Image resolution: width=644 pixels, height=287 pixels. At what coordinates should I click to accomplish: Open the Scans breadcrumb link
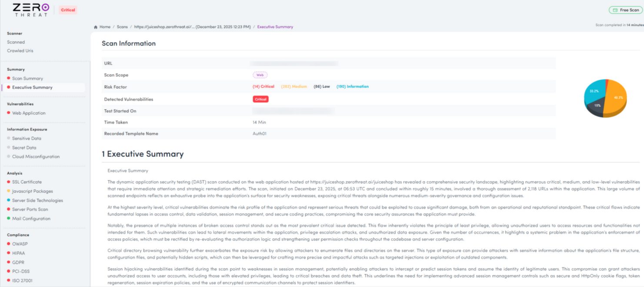(x=122, y=27)
